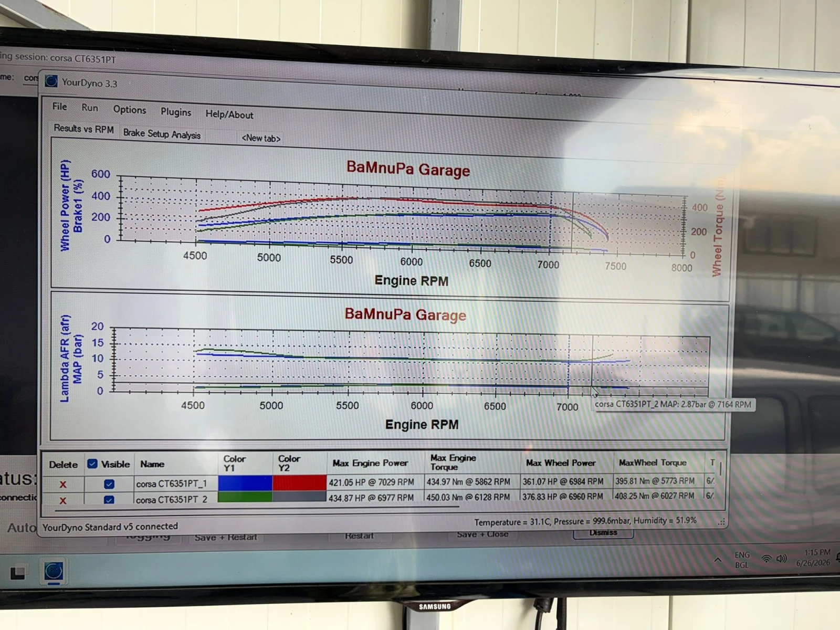
Task: Pick blue Y1 color for corsa CT6351PT_1
Action: click(x=245, y=483)
